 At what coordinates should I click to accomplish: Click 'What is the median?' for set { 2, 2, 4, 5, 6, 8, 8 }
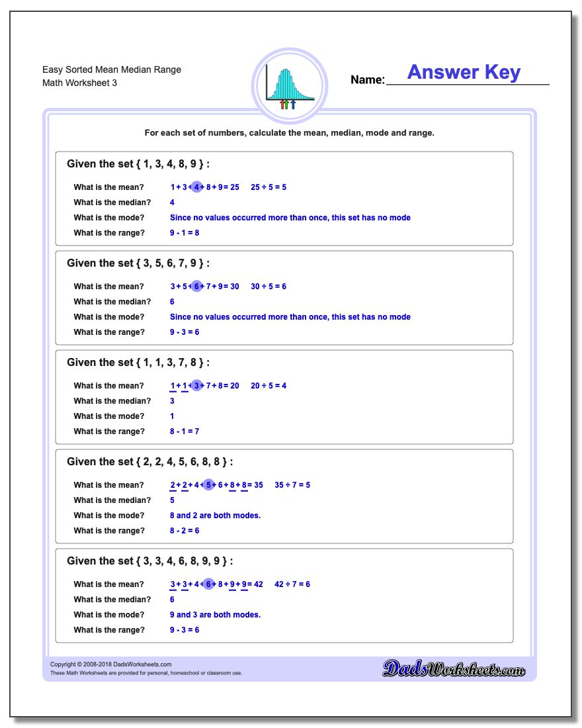(112, 500)
